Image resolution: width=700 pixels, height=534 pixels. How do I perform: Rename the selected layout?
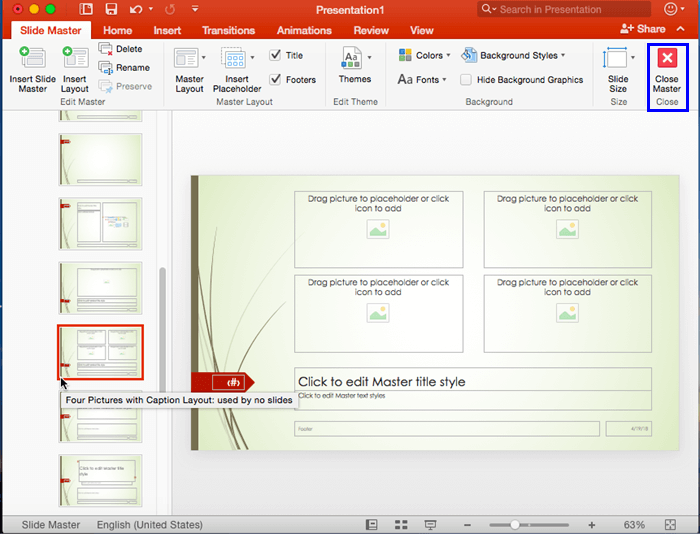click(124, 67)
